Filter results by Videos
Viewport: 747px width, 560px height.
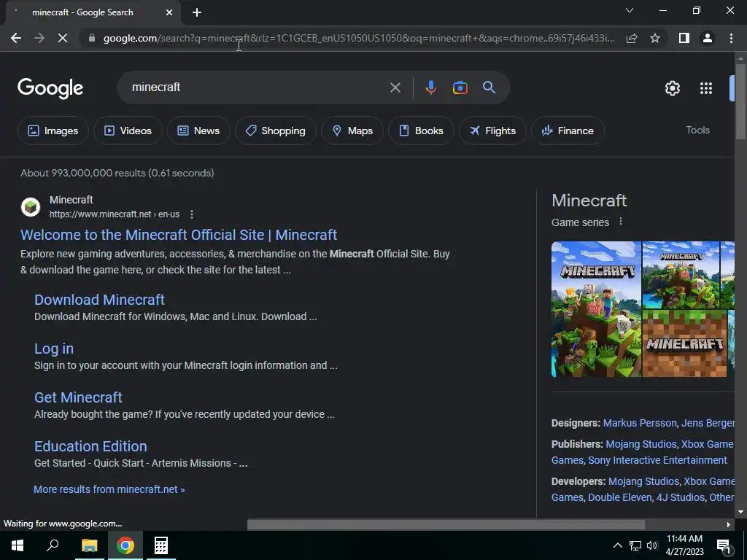coord(128,131)
